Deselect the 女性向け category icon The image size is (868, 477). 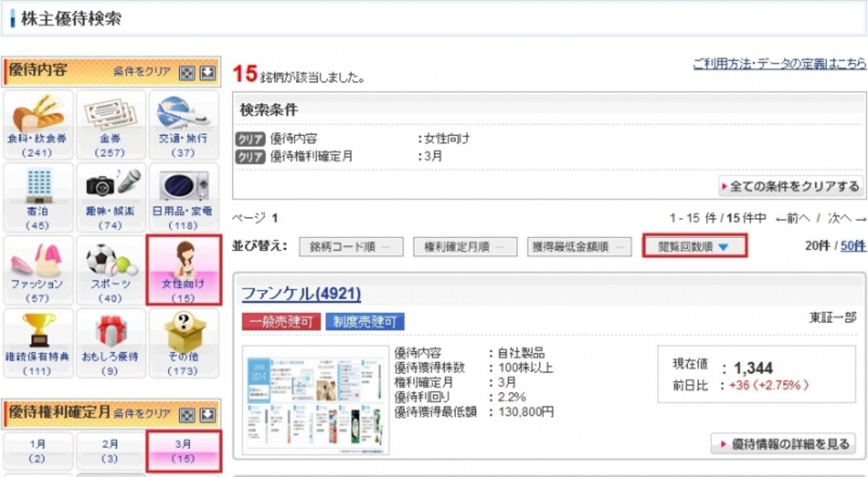click(x=183, y=270)
